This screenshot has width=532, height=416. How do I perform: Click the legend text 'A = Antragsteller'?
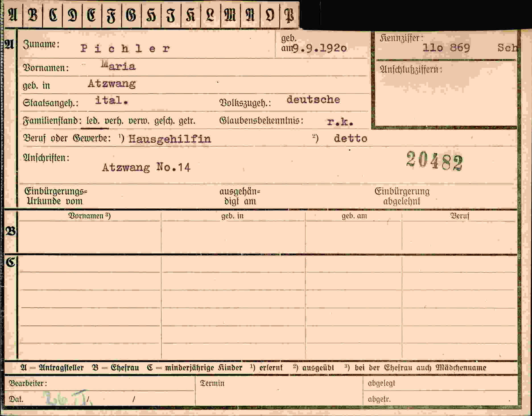[x=52, y=368]
